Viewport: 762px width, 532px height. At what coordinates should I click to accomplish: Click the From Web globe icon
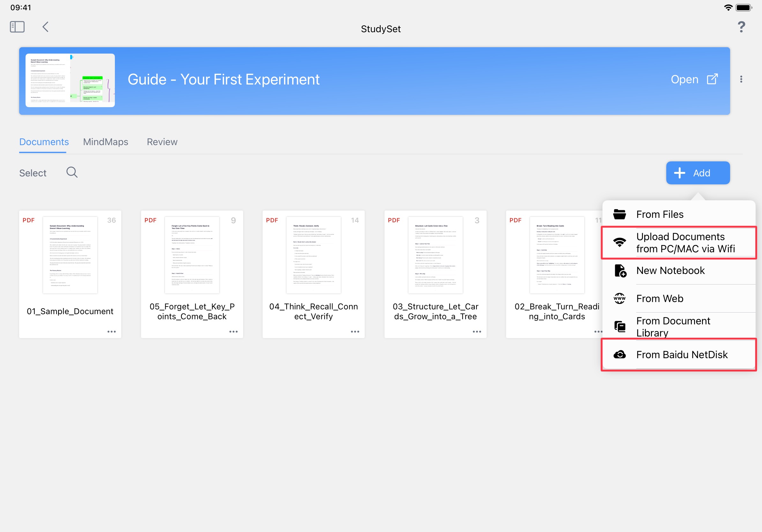point(619,299)
